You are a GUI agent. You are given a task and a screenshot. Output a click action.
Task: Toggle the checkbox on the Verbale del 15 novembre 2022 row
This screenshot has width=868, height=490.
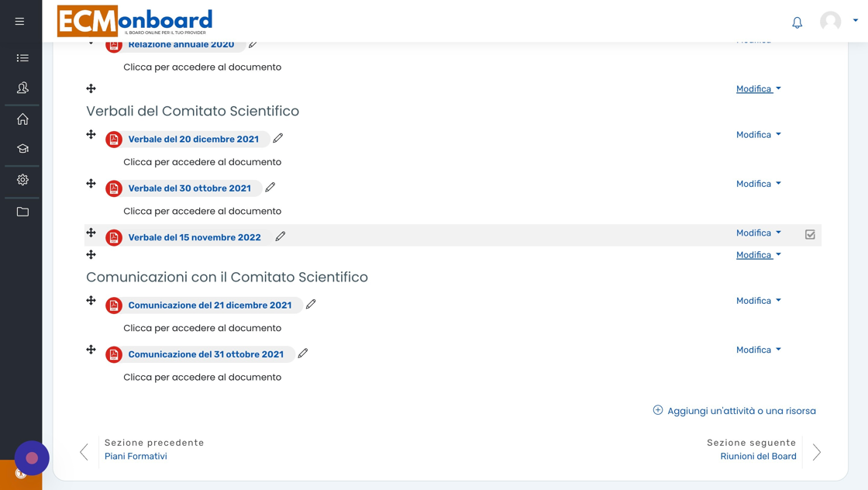810,234
